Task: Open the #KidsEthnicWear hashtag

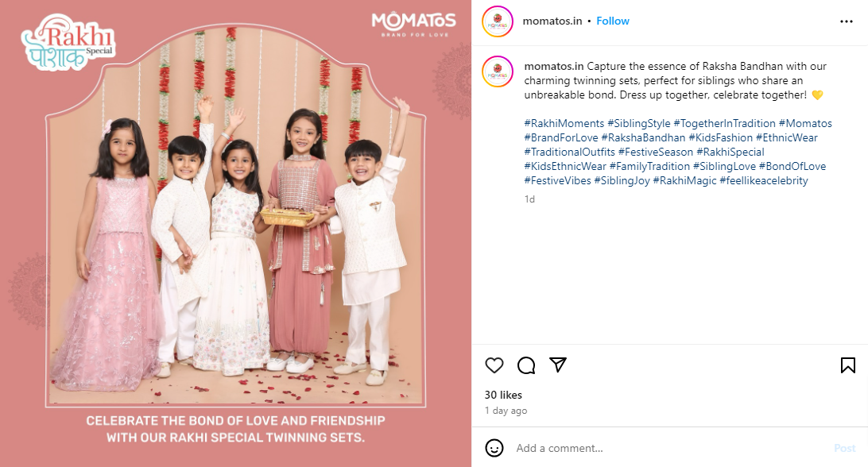Action: point(565,166)
